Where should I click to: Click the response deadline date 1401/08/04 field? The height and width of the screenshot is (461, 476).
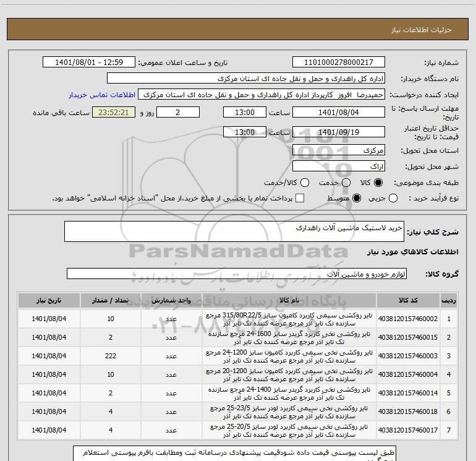(339, 112)
